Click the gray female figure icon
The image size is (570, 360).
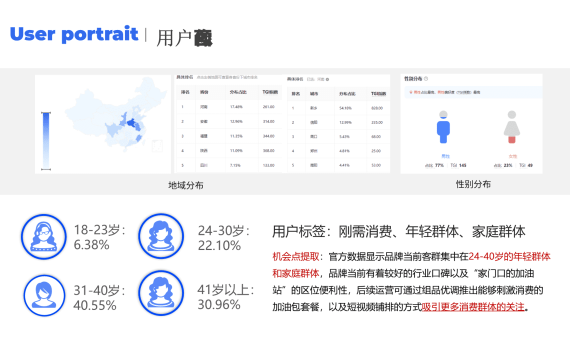[512, 127]
